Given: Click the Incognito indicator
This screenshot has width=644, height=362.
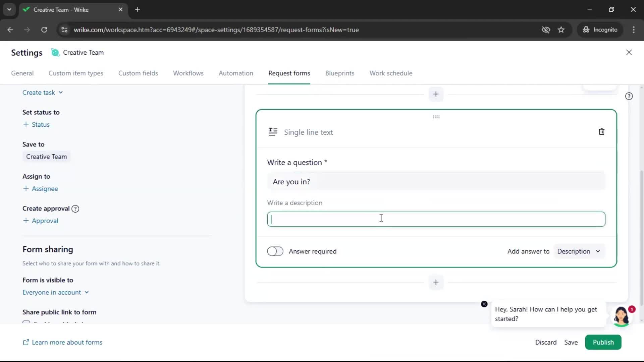Looking at the screenshot, I should click(x=600, y=30).
